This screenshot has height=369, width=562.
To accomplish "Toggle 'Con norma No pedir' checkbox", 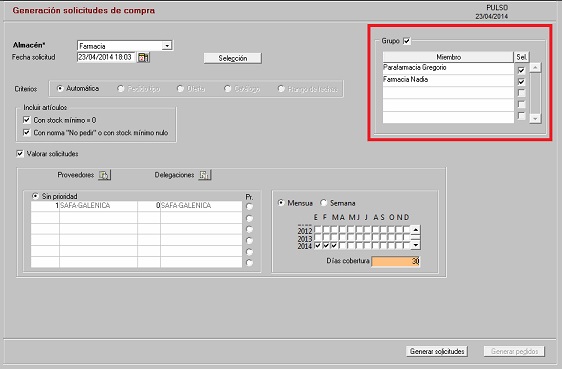I will (27, 132).
